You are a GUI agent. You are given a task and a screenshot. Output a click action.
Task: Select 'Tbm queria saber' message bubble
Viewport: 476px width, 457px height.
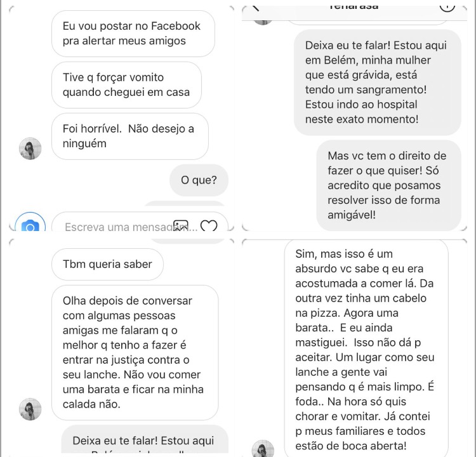(107, 264)
